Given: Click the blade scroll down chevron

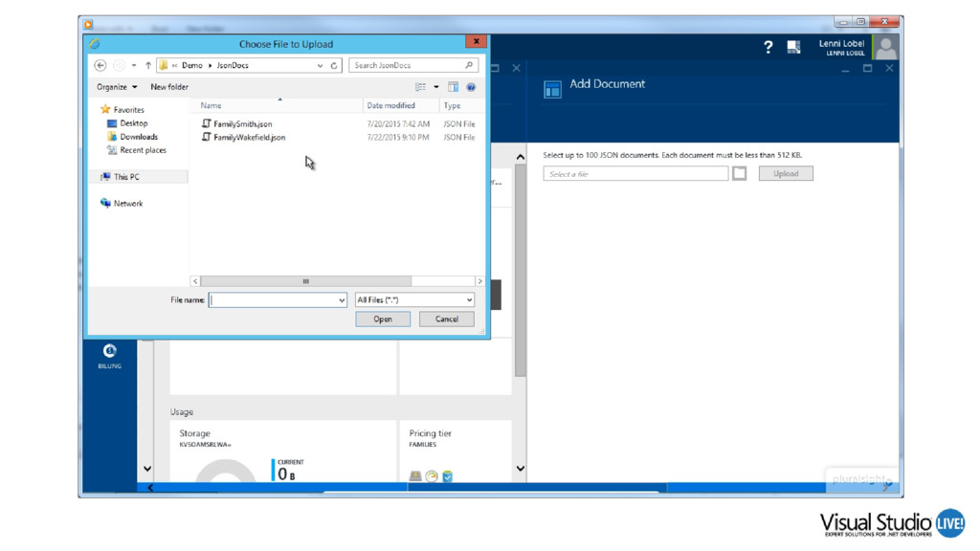Looking at the screenshot, I should (521, 469).
